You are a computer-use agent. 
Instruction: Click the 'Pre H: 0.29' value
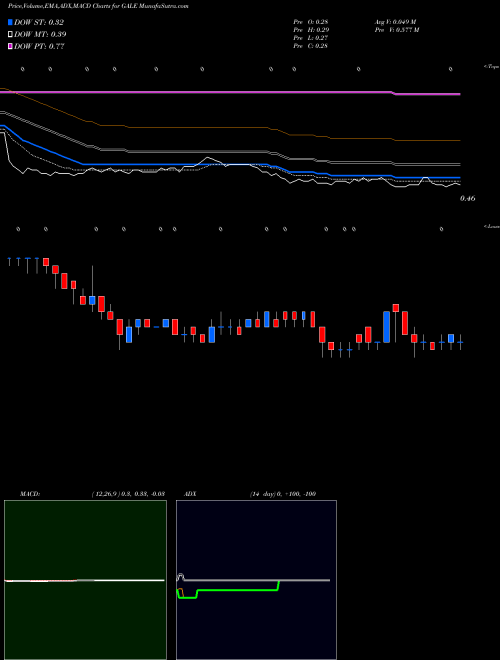(311, 30)
